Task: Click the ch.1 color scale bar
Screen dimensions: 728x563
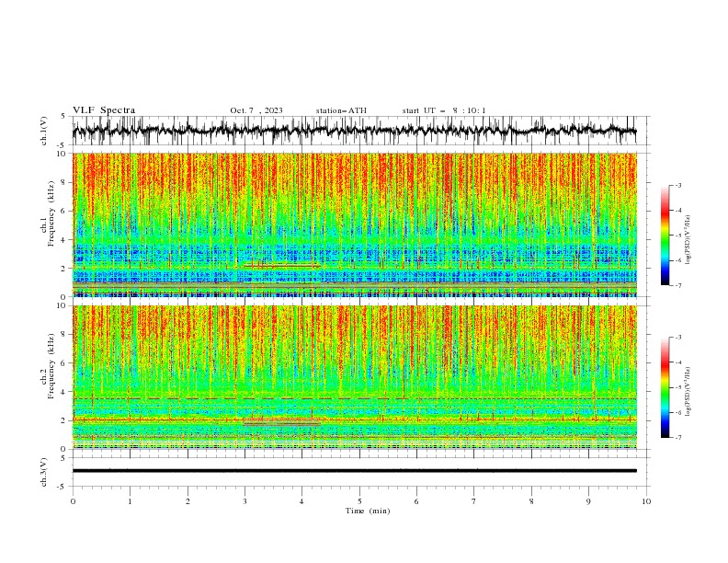Action: tap(665, 236)
